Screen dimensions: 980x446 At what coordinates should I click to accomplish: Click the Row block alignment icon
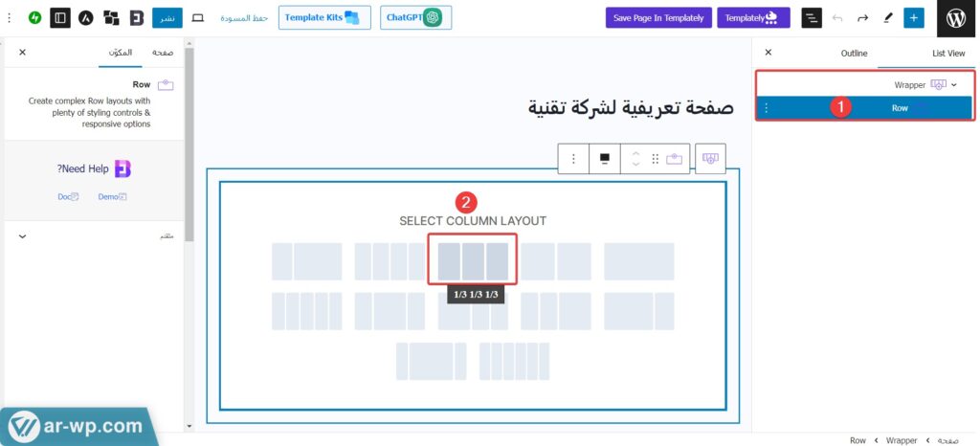click(x=604, y=159)
